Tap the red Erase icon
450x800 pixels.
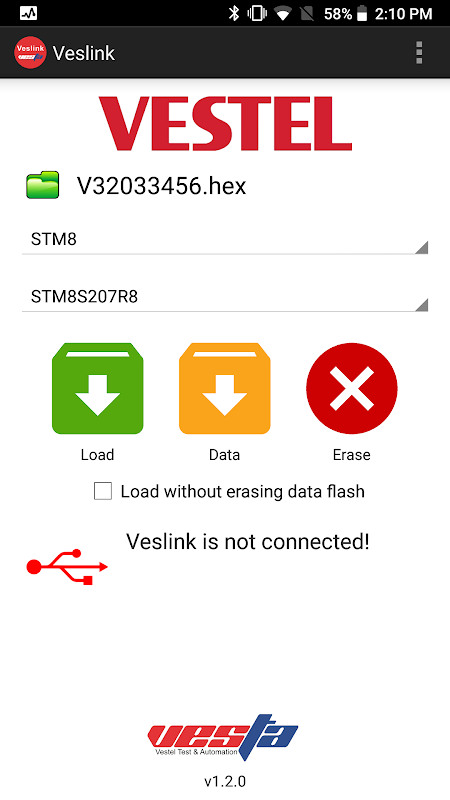point(352,388)
